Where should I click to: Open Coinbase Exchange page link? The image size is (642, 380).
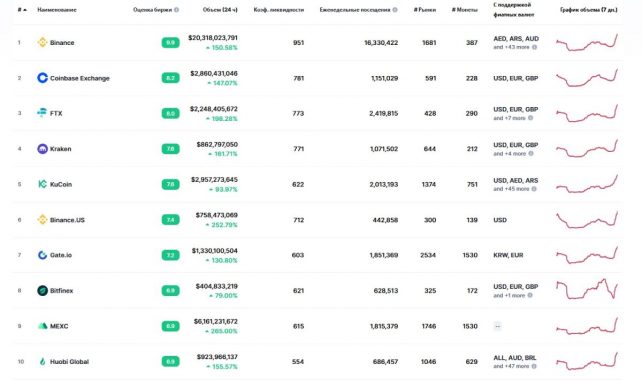pyautogui.click(x=80, y=78)
